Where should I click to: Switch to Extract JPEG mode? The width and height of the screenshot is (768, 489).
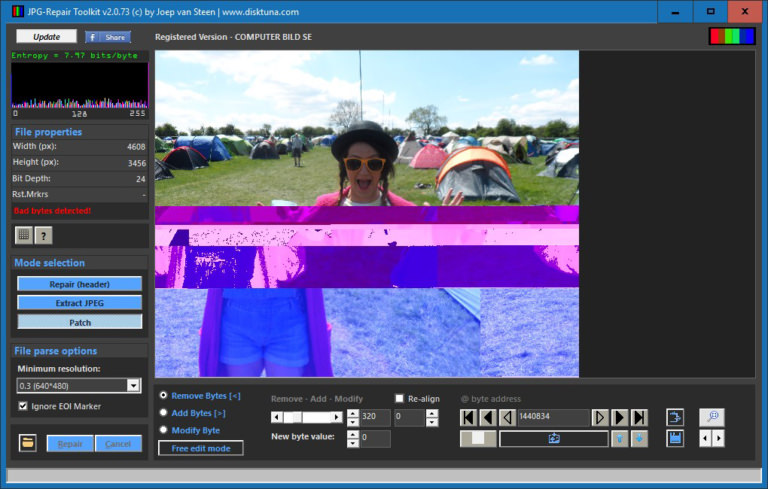click(x=79, y=302)
